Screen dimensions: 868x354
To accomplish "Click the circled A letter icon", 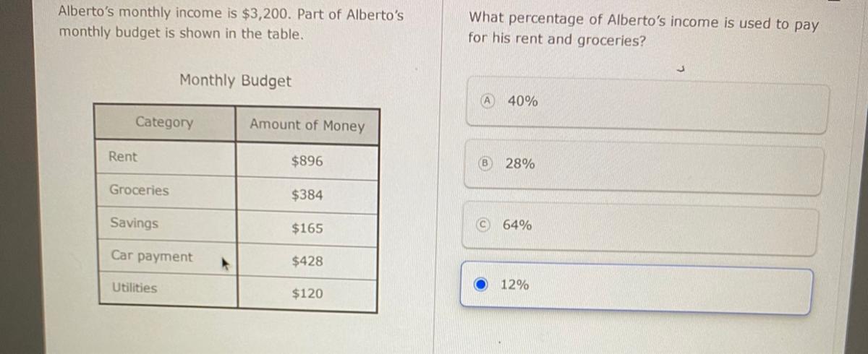I will coord(490,100).
